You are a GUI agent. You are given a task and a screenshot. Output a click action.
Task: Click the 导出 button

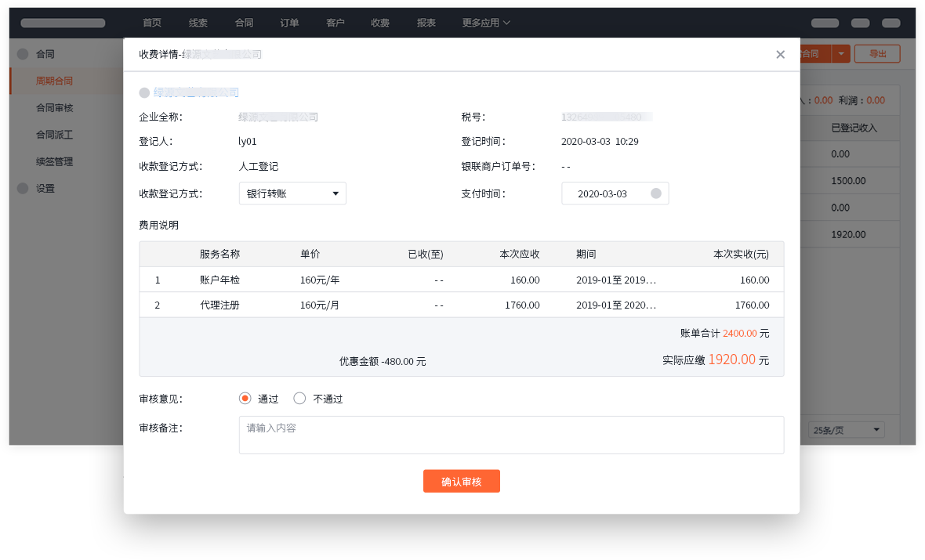point(877,53)
